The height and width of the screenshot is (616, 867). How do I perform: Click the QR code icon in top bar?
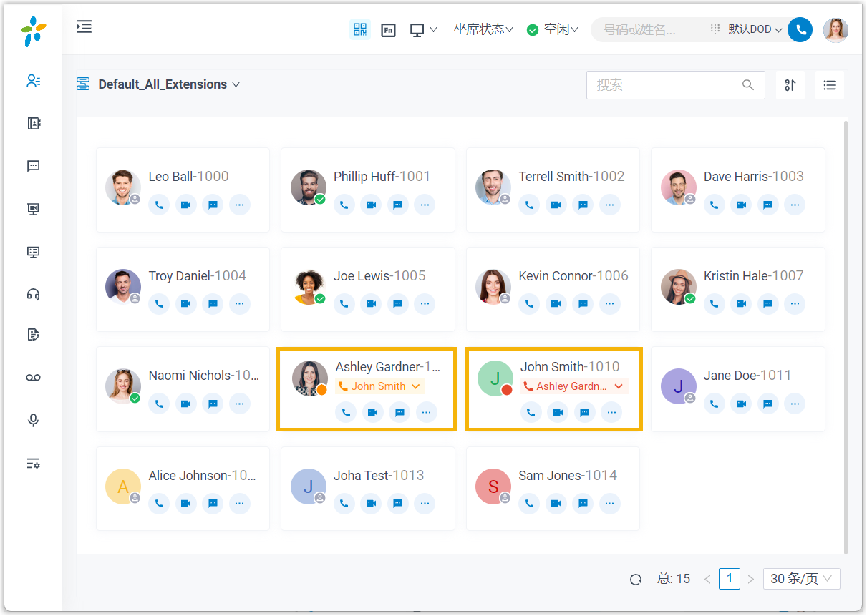click(359, 29)
